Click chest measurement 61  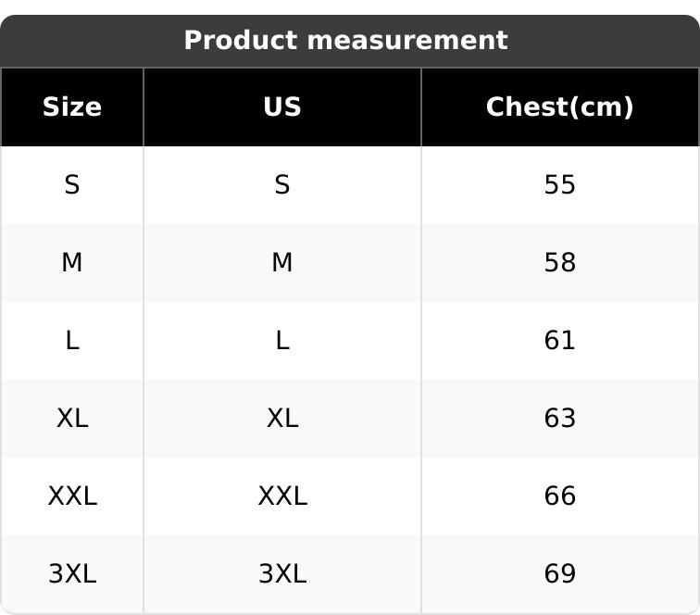[559, 341]
